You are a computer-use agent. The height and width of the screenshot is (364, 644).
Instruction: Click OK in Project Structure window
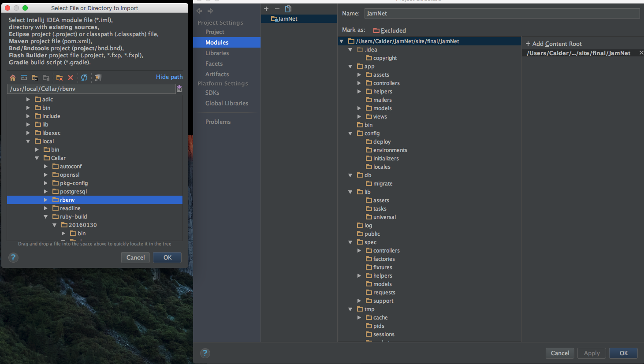click(624, 353)
